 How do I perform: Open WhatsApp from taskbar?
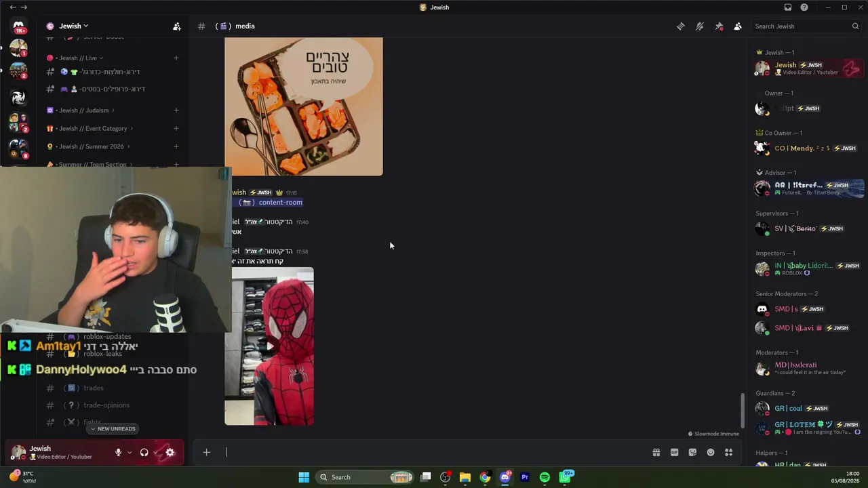565,477
